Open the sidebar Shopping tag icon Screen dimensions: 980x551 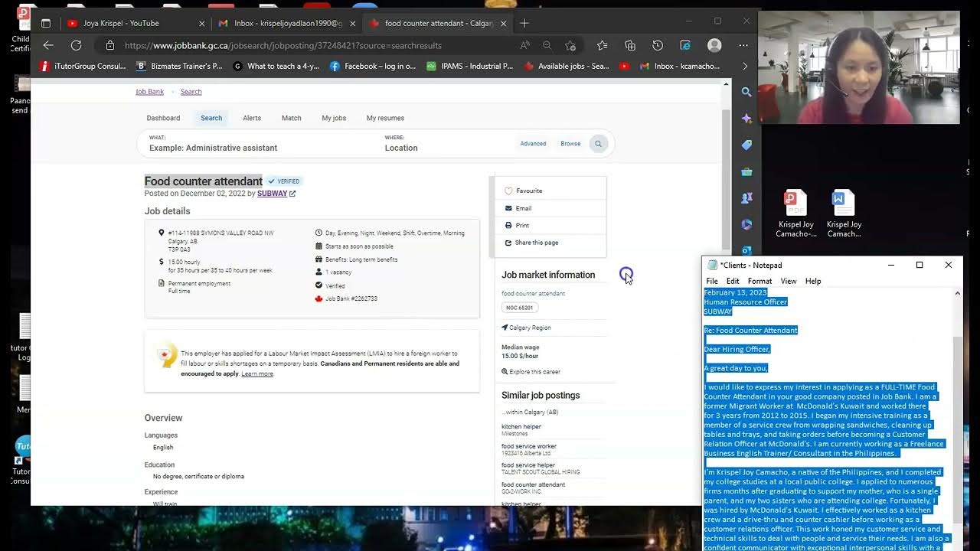(746, 145)
